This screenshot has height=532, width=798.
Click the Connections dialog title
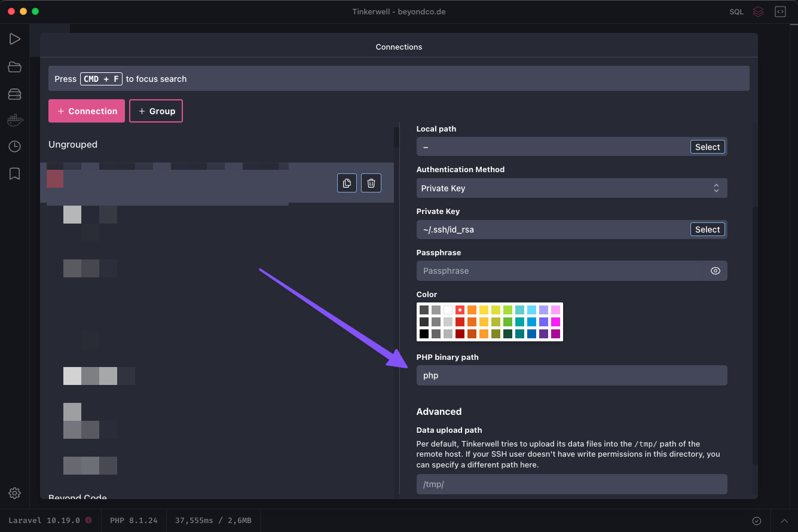click(x=399, y=47)
